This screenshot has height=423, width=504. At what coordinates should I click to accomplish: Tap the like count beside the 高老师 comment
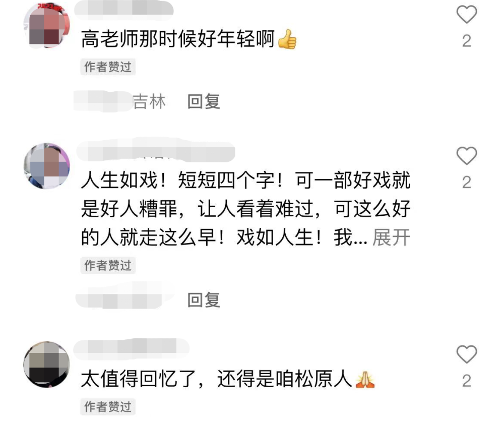[466, 41]
